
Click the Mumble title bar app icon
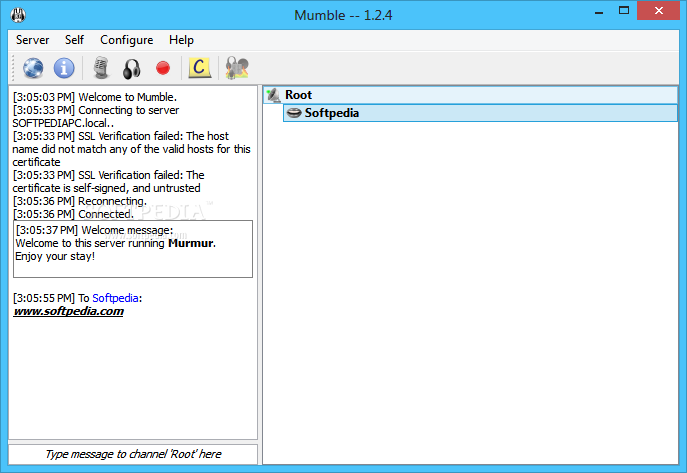(x=18, y=15)
